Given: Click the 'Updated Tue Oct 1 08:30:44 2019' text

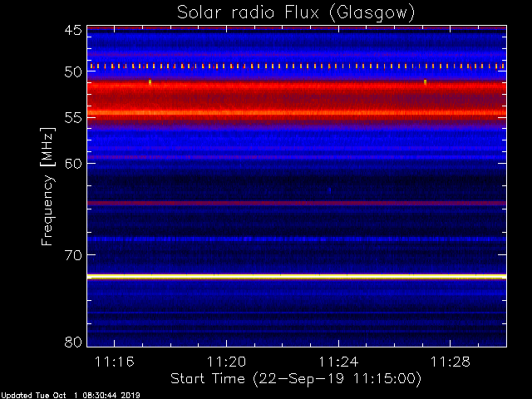Looking at the screenshot, I should click(70, 396).
